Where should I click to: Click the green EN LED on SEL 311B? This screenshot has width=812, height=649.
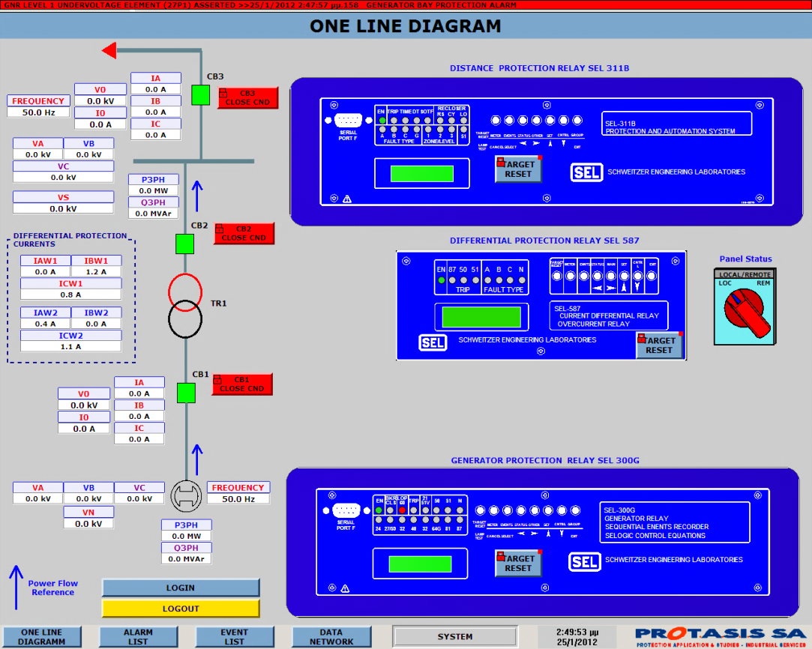point(382,120)
